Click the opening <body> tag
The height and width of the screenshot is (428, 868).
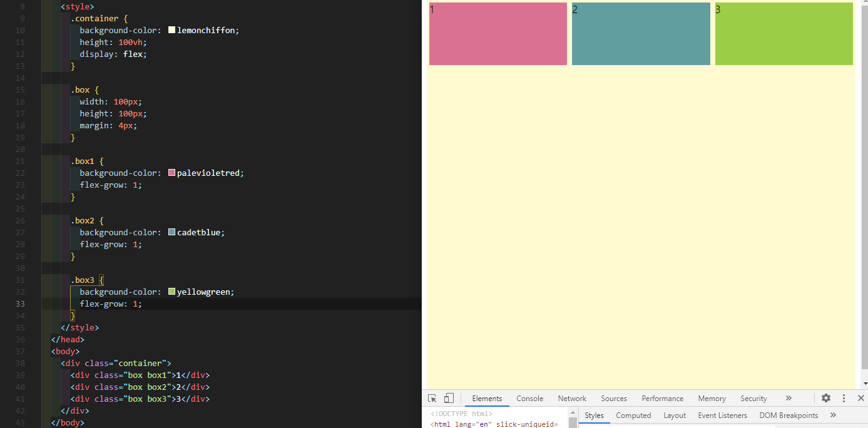(65, 351)
